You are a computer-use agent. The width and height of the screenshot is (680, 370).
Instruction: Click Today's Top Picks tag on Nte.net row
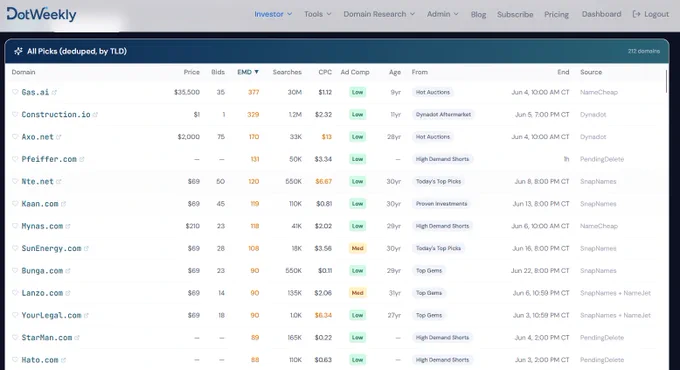438,181
